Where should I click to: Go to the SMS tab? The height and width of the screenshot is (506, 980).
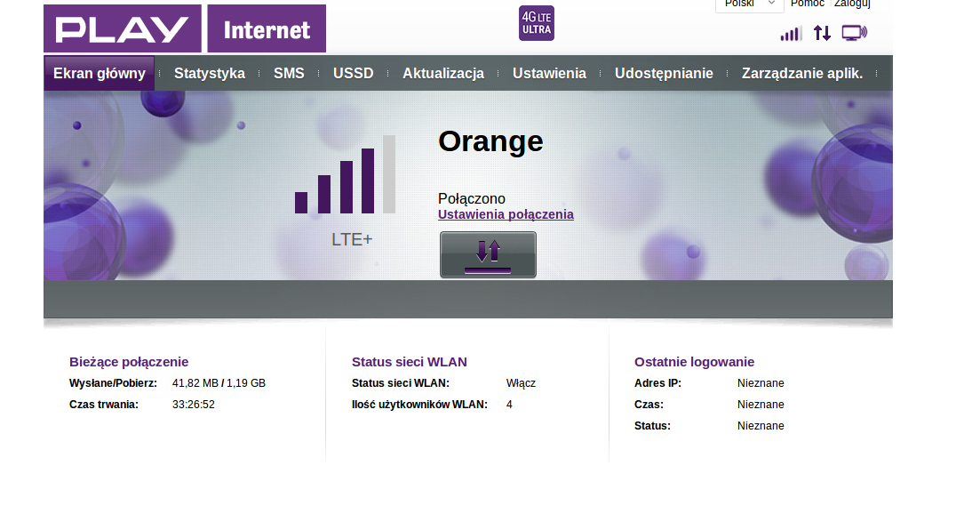click(289, 73)
